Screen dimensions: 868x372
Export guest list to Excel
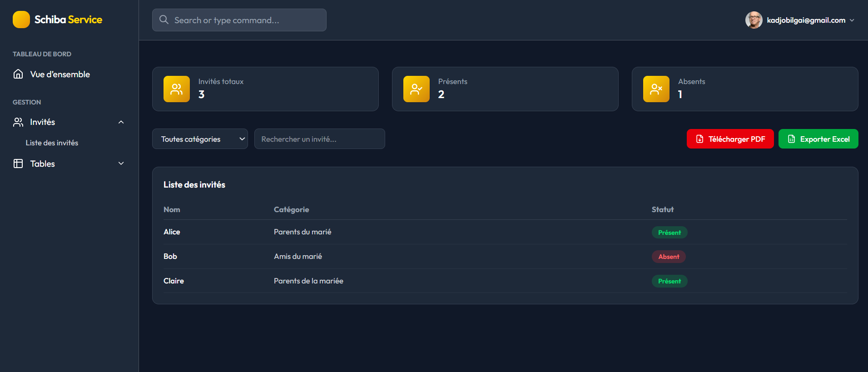coord(818,139)
